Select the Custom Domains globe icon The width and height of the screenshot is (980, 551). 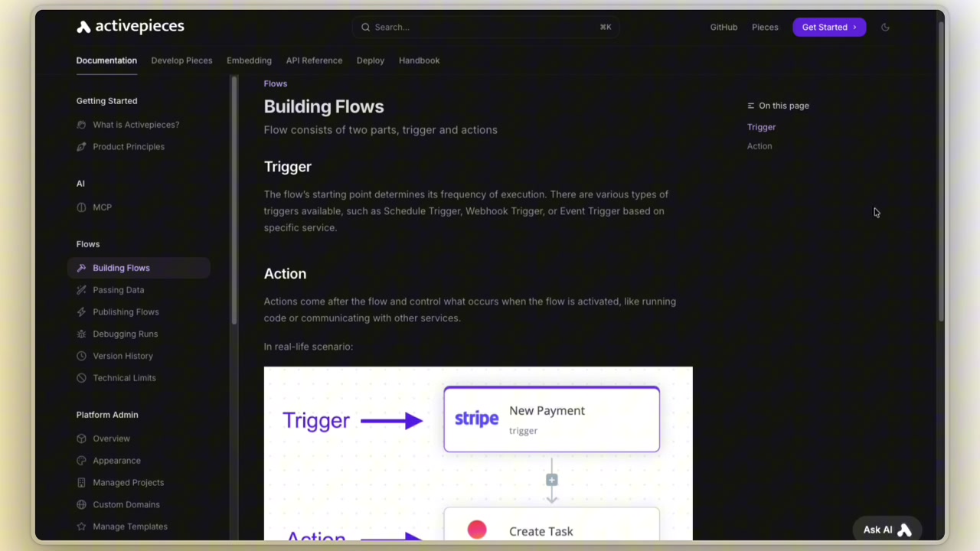coord(81,504)
